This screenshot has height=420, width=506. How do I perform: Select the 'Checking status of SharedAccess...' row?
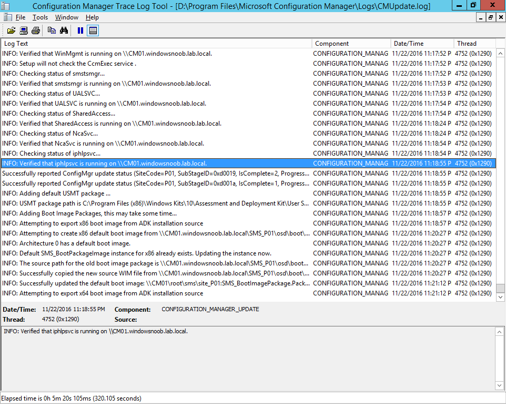pyautogui.click(x=248, y=114)
